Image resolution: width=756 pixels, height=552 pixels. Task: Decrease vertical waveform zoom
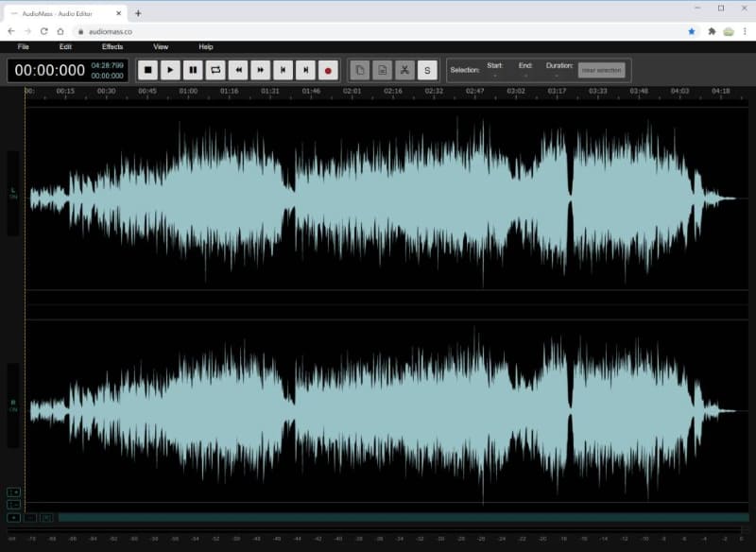click(13, 505)
